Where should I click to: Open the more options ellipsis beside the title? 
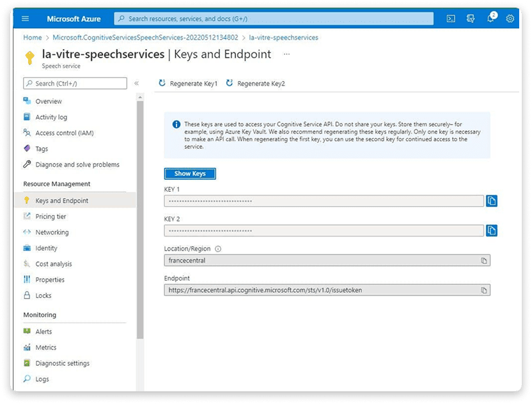(286, 54)
